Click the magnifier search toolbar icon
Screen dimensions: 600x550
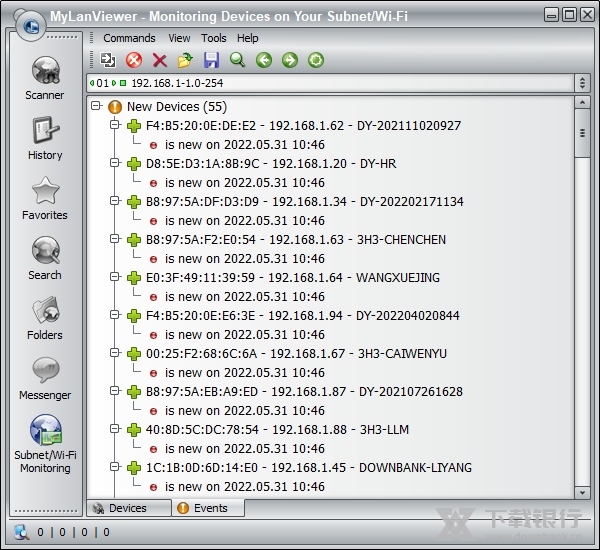(x=237, y=61)
